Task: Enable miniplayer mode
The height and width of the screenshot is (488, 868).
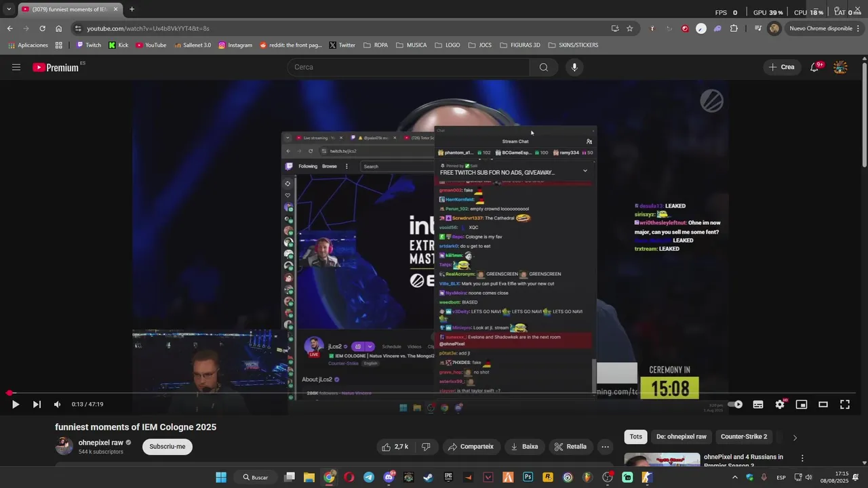Action: [802, 405]
